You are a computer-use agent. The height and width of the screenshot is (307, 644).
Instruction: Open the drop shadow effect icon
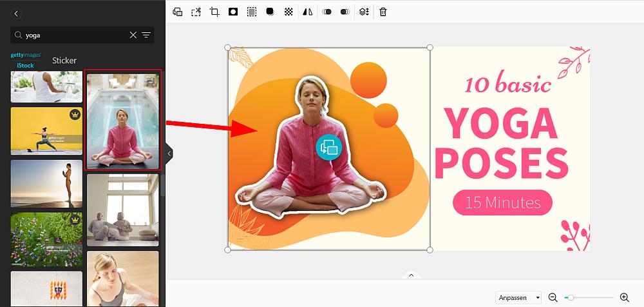pos(270,12)
